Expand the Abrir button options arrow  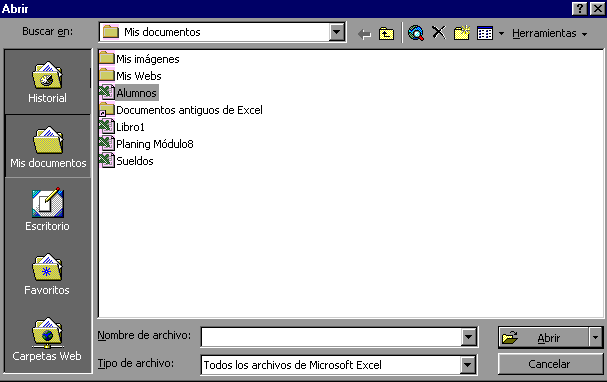point(596,338)
